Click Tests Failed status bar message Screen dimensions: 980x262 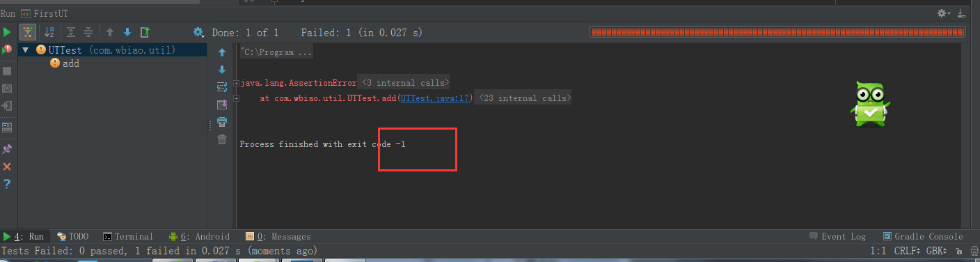(x=160, y=250)
